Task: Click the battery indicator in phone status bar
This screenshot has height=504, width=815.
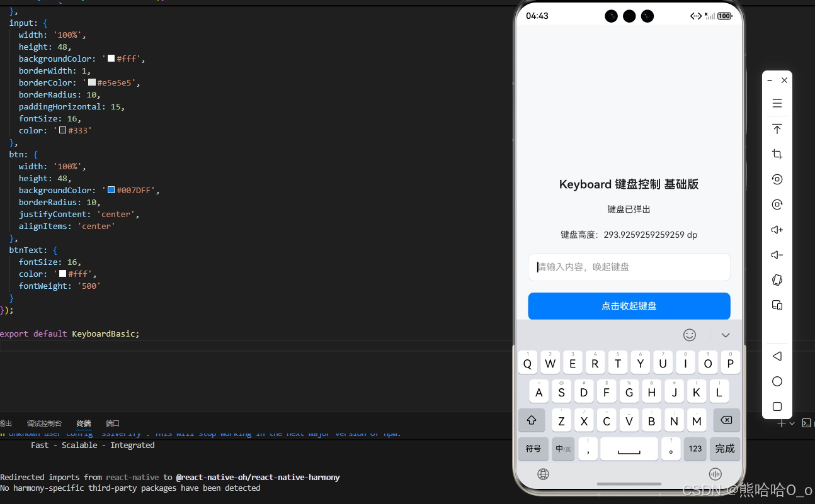Action: coord(725,16)
